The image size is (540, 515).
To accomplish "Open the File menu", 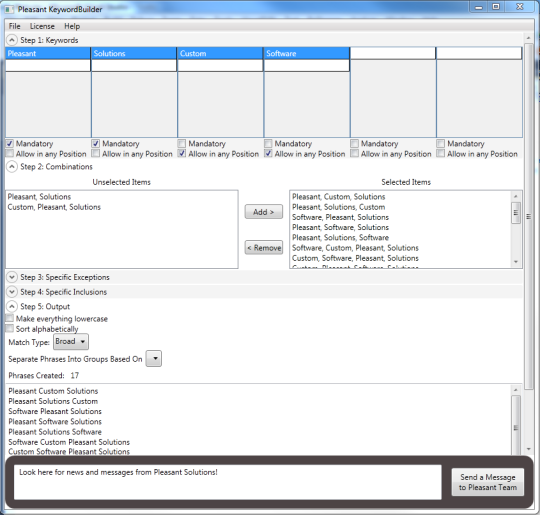I will point(14,26).
